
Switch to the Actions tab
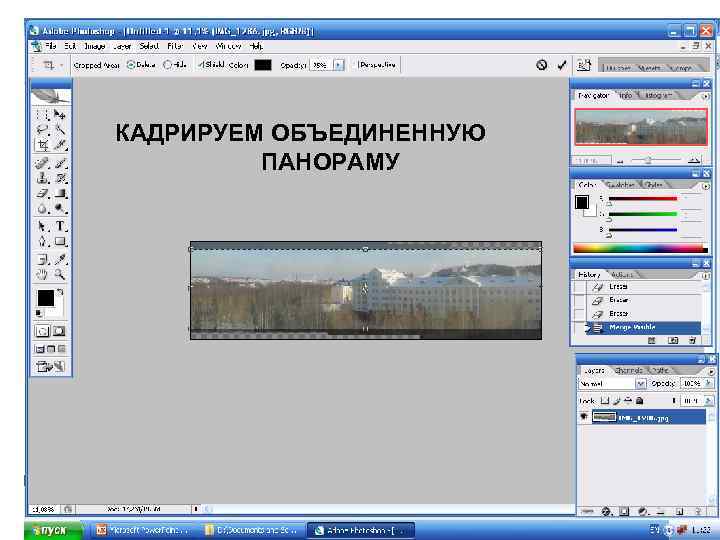pyautogui.click(x=622, y=275)
